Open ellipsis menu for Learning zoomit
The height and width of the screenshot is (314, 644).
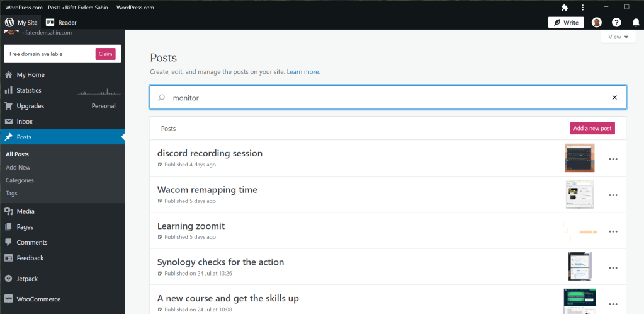click(613, 231)
